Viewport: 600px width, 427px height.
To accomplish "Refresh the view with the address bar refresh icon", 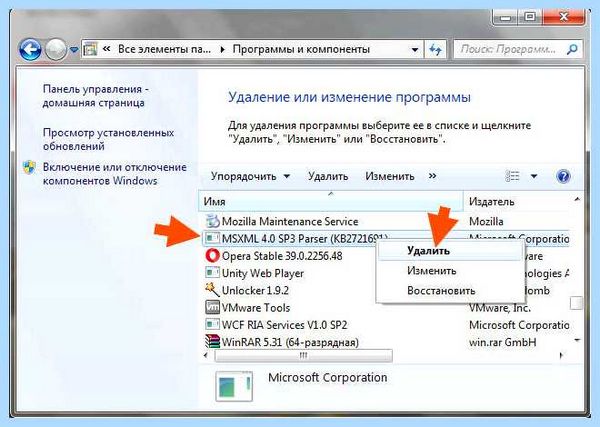I will click(435, 49).
